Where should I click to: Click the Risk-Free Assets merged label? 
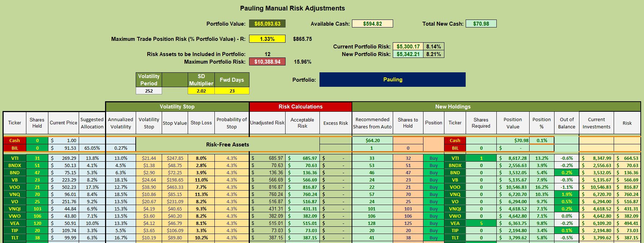point(227,144)
